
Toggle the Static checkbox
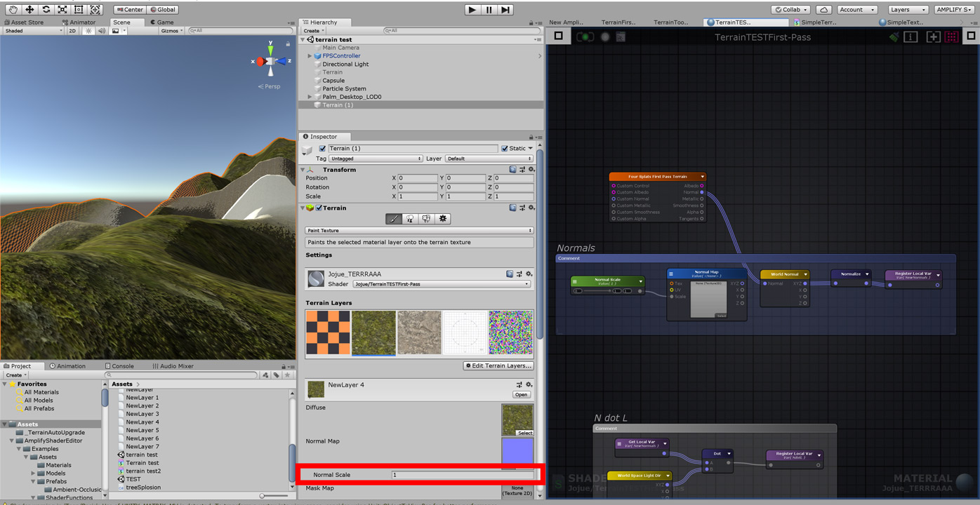point(504,149)
